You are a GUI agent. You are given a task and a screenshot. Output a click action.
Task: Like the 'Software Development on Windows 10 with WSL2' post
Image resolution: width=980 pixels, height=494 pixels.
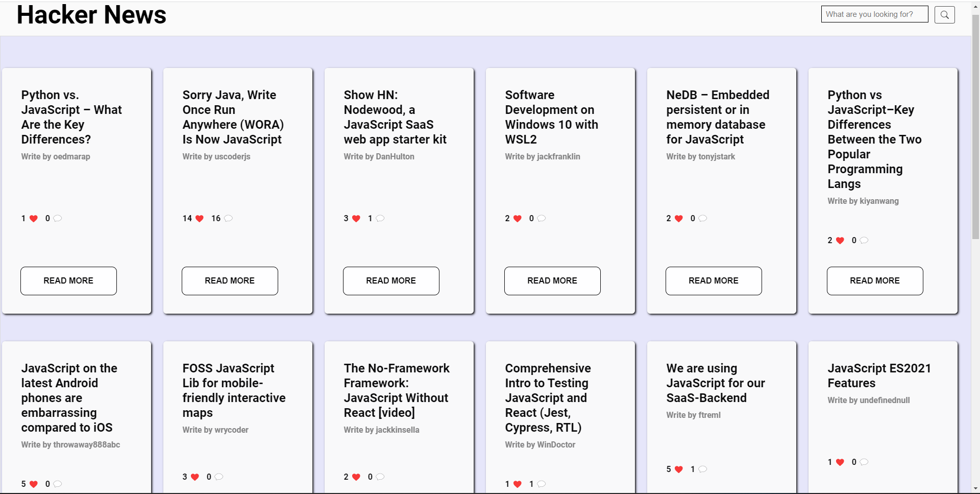(x=518, y=219)
